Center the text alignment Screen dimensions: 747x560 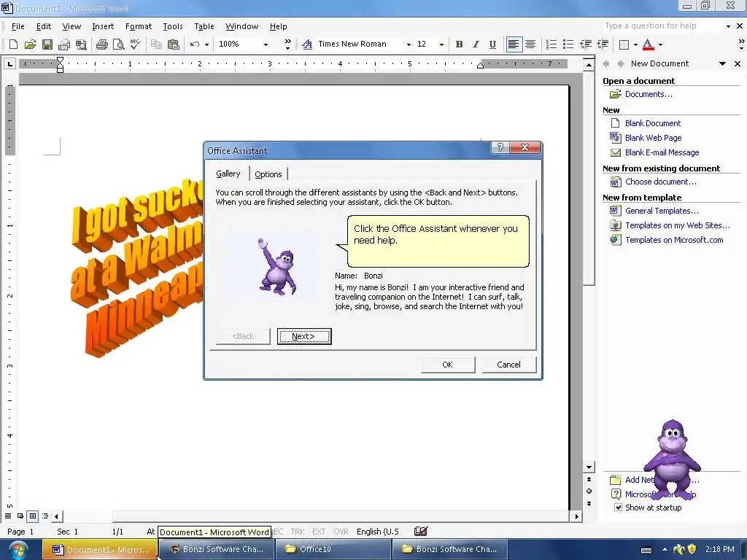tap(530, 44)
